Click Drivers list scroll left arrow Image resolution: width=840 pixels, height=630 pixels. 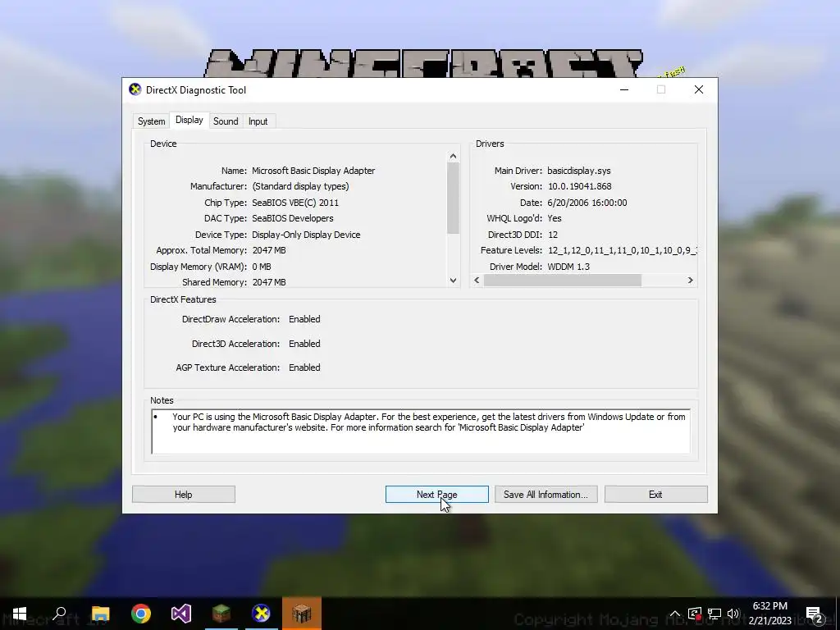(477, 281)
